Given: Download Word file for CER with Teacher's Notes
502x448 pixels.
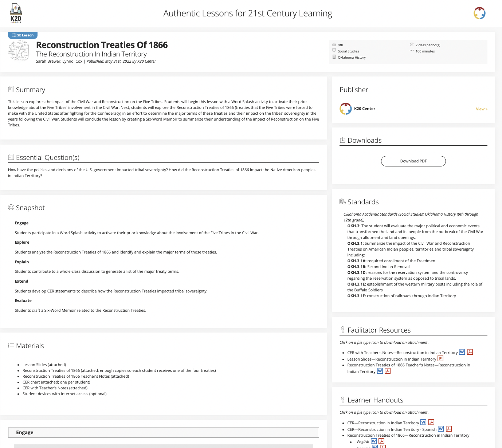Looking at the screenshot, I should [462, 352].
